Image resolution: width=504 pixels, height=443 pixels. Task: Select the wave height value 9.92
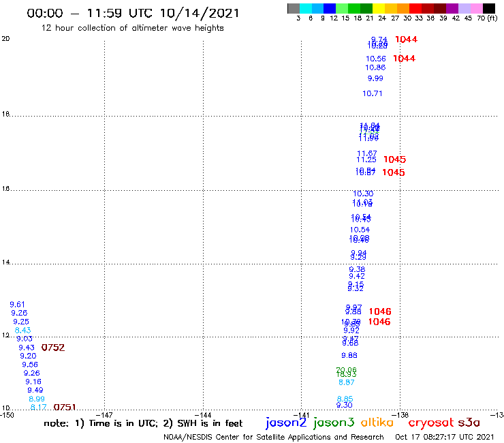(351, 331)
